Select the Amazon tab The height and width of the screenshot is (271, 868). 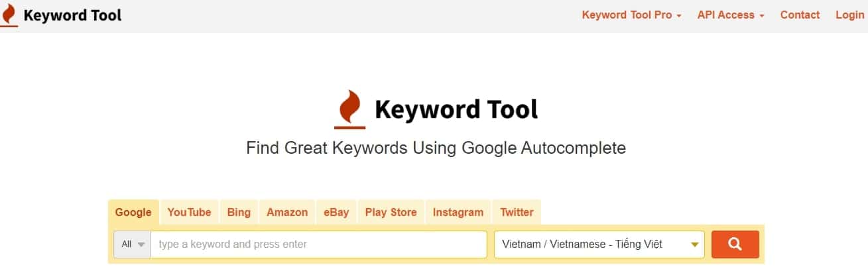pyautogui.click(x=287, y=213)
